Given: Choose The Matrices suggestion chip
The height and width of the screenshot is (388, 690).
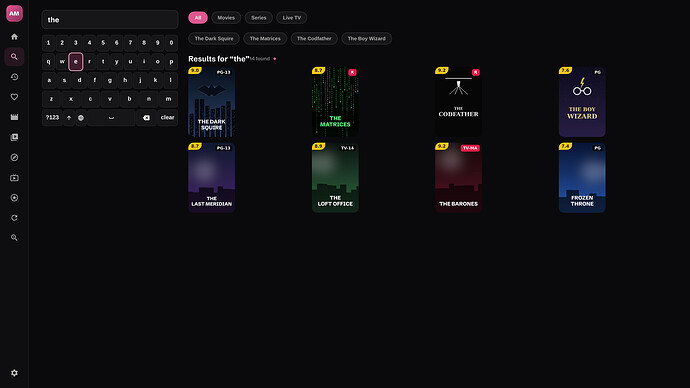Looking at the screenshot, I should 265,39.
